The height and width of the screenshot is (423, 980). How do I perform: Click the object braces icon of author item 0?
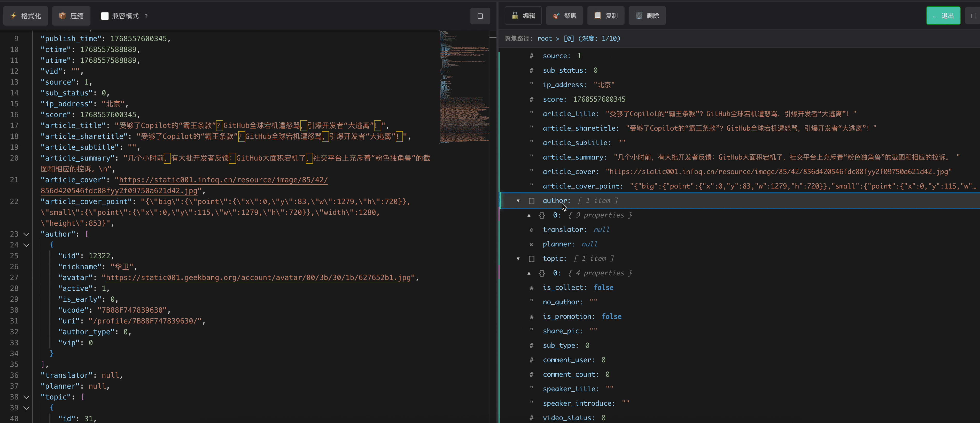coord(542,215)
